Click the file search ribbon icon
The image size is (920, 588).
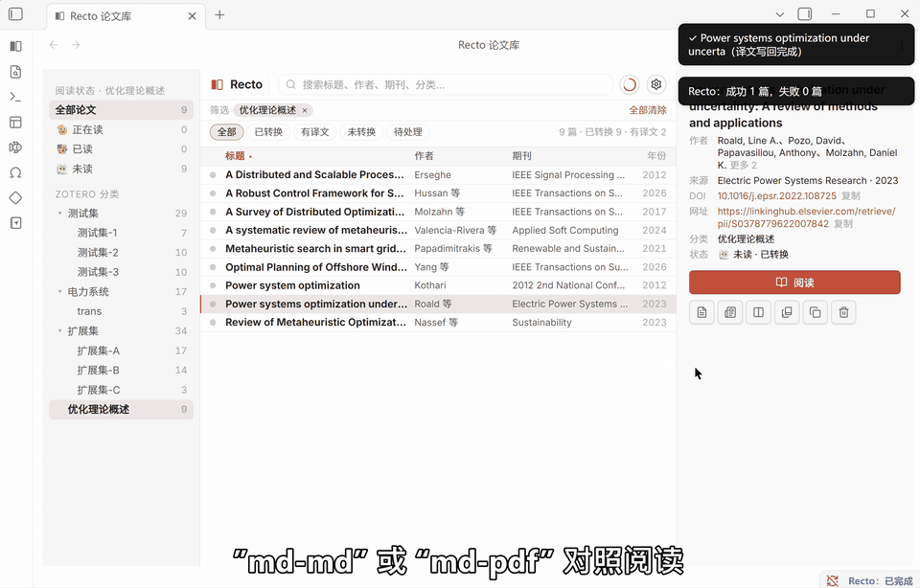(16, 72)
